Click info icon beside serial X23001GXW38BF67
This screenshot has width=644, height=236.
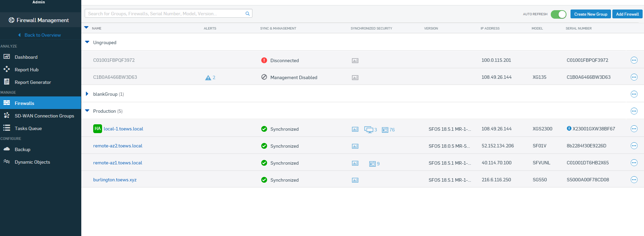(569, 128)
